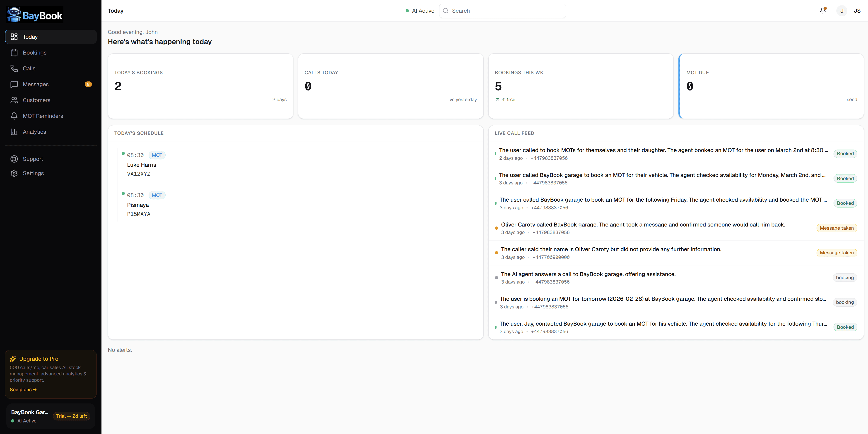
Task: Click the send link on MOT DUE card
Action: [852, 99]
